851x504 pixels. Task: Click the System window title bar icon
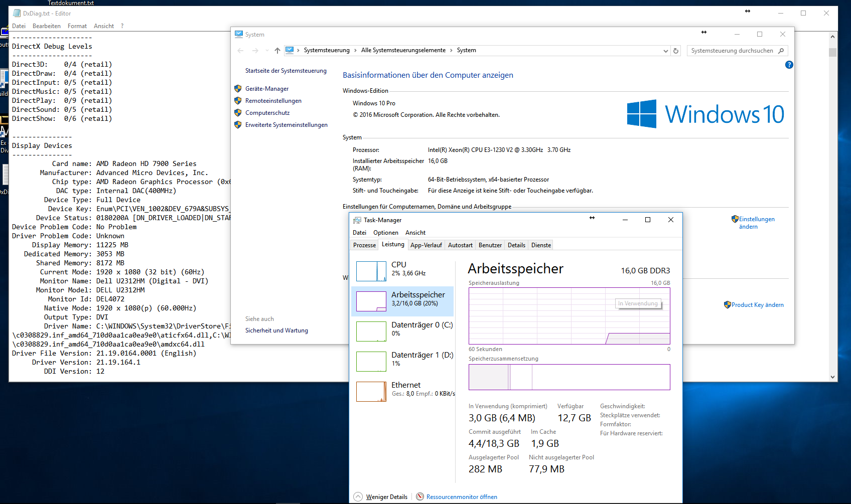tap(239, 34)
